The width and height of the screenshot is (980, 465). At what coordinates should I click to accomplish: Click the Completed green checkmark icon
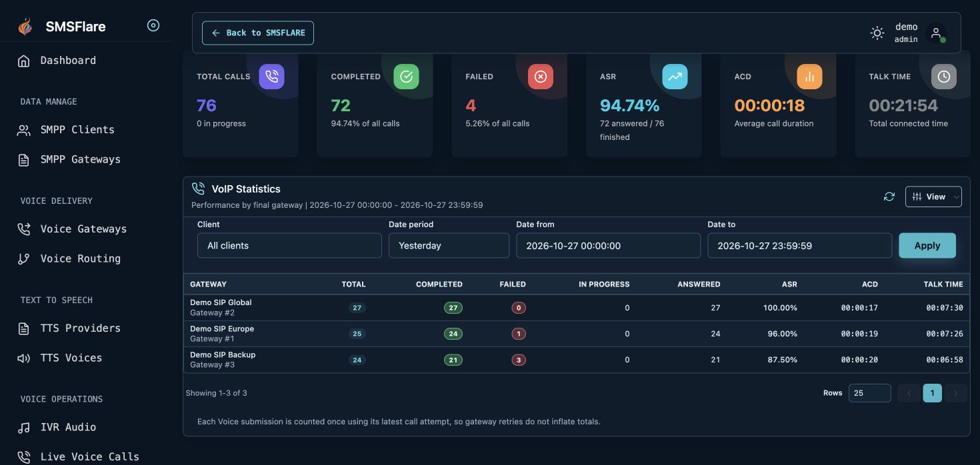pyautogui.click(x=406, y=77)
